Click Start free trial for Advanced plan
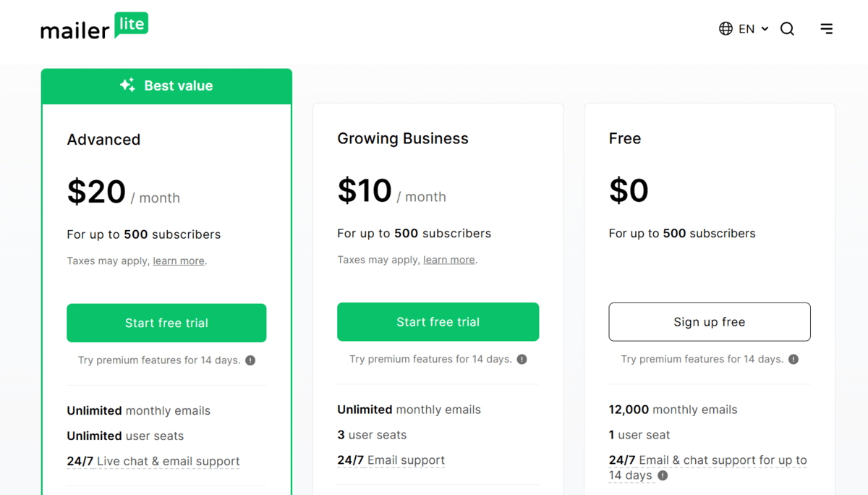The height and width of the screenshot is (495, 868). point(166,321)
